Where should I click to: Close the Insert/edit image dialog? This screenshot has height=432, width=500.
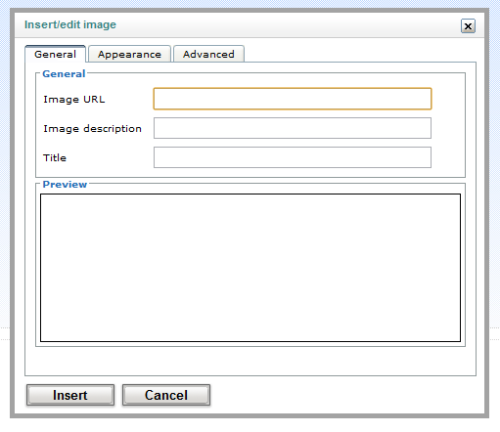(468, 26)
